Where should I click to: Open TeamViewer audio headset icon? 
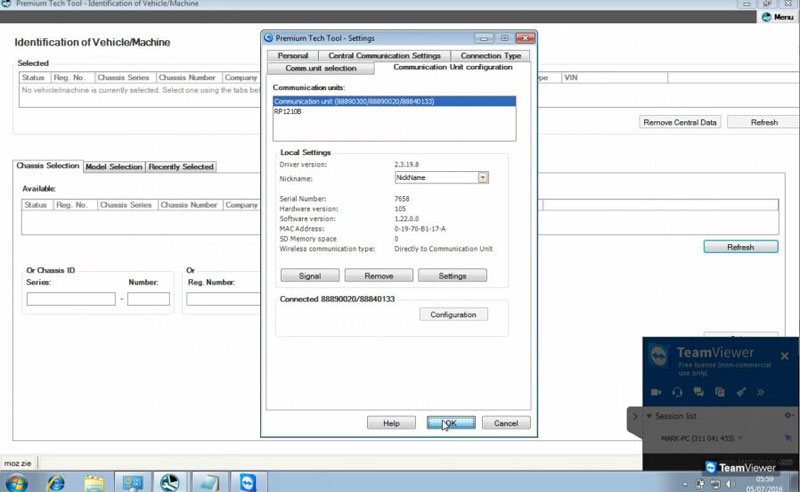pyautogui.click(x=677, y=392)
